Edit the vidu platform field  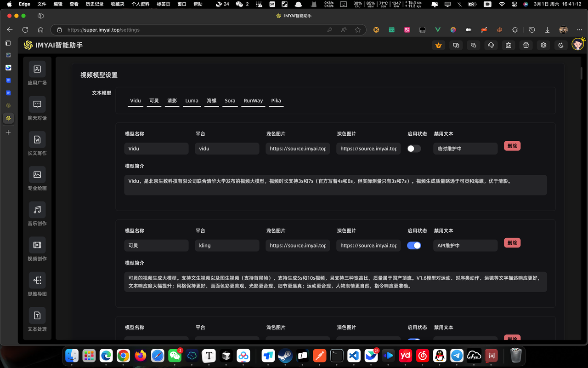click(x=227, y=149)
